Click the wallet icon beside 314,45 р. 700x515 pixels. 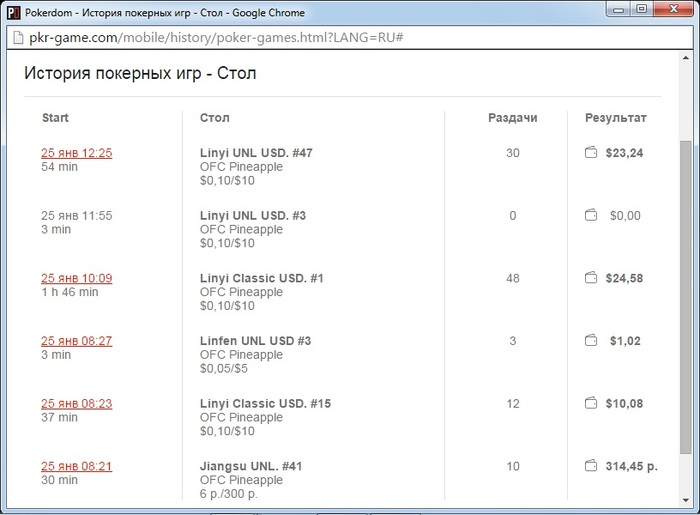tap(591, 466)
